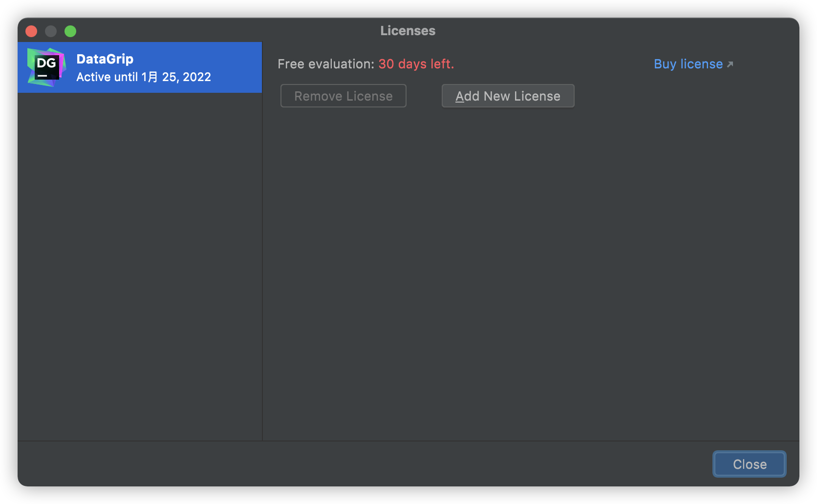
Task: Click the red 30 days left text
Action: pyautogui.click(x=416, y=64)
